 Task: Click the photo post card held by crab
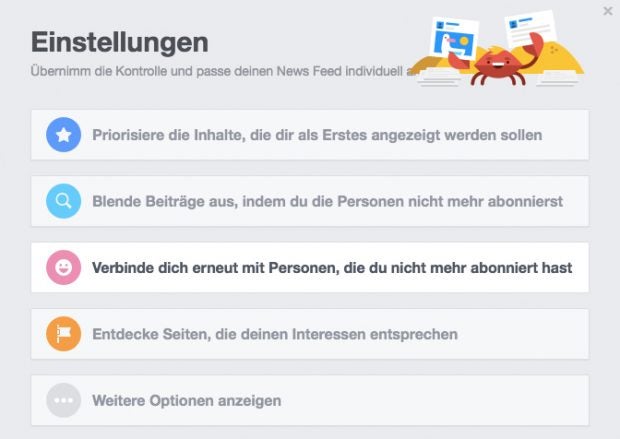coord(454,38)
